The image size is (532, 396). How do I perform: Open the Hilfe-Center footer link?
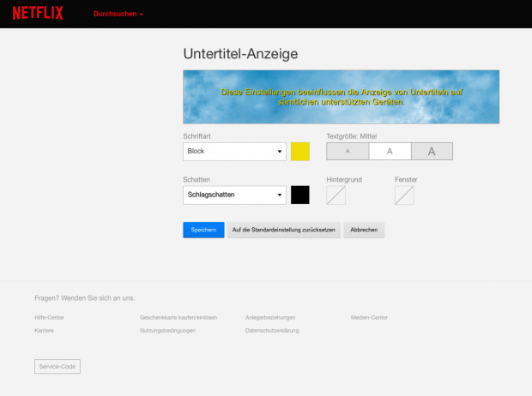(x=50, y=317)
